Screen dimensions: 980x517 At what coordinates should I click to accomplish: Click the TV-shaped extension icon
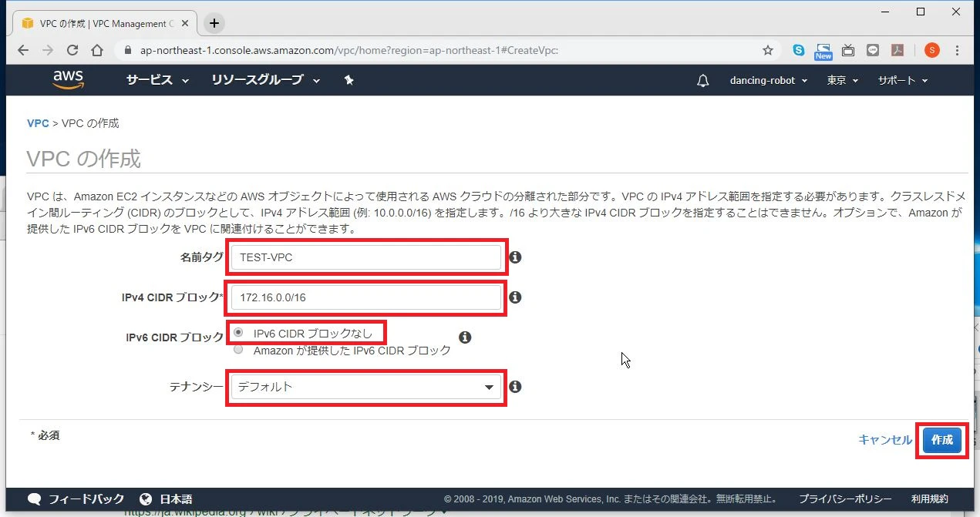tap(848, 50)
